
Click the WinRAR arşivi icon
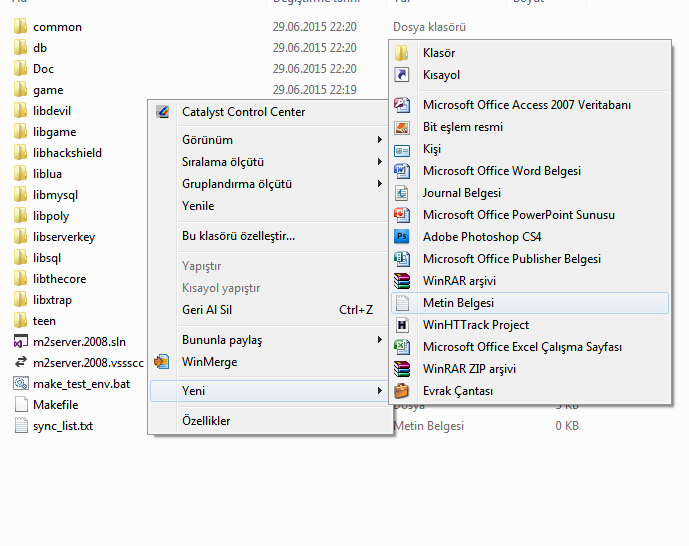click(x=402, y=281)
